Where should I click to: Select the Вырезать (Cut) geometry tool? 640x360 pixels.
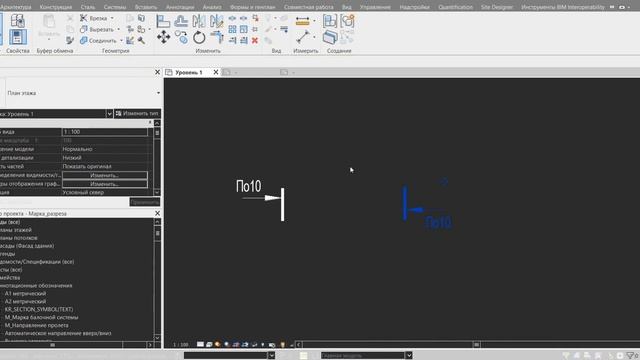97,29
